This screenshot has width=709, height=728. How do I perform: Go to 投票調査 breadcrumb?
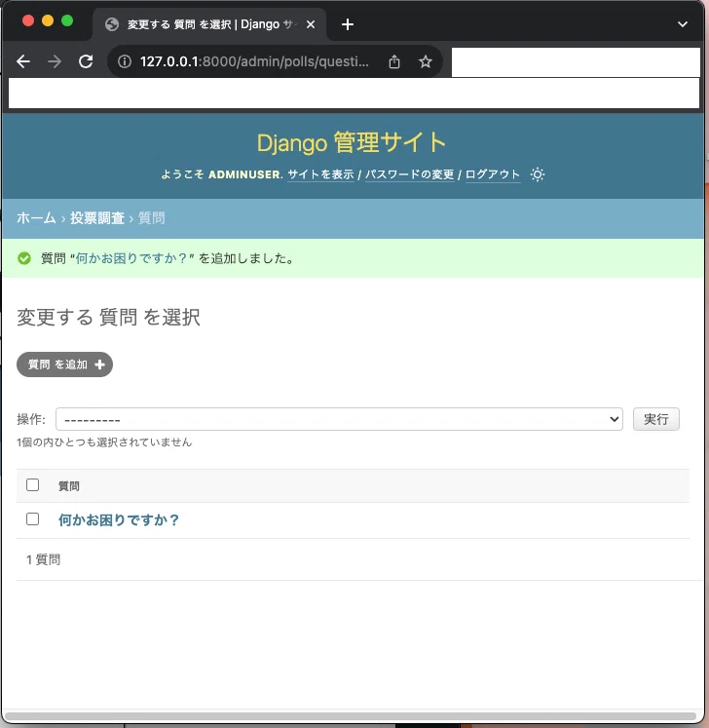pos(97,218)
